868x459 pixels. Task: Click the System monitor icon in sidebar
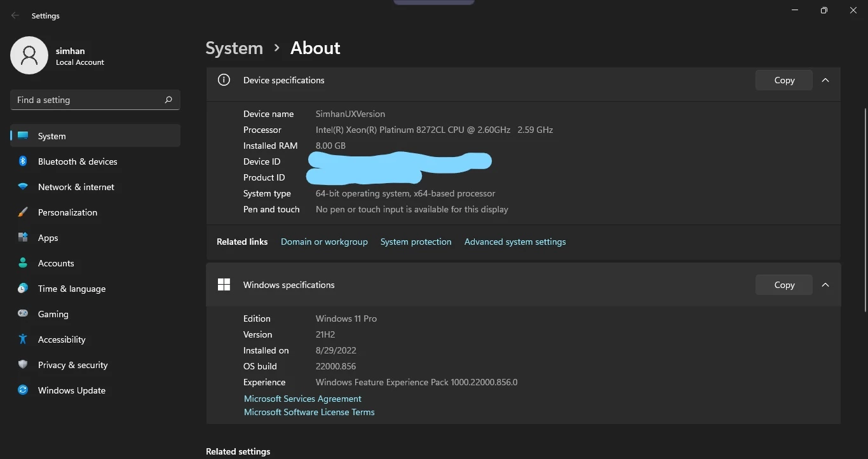click(23, 136)
